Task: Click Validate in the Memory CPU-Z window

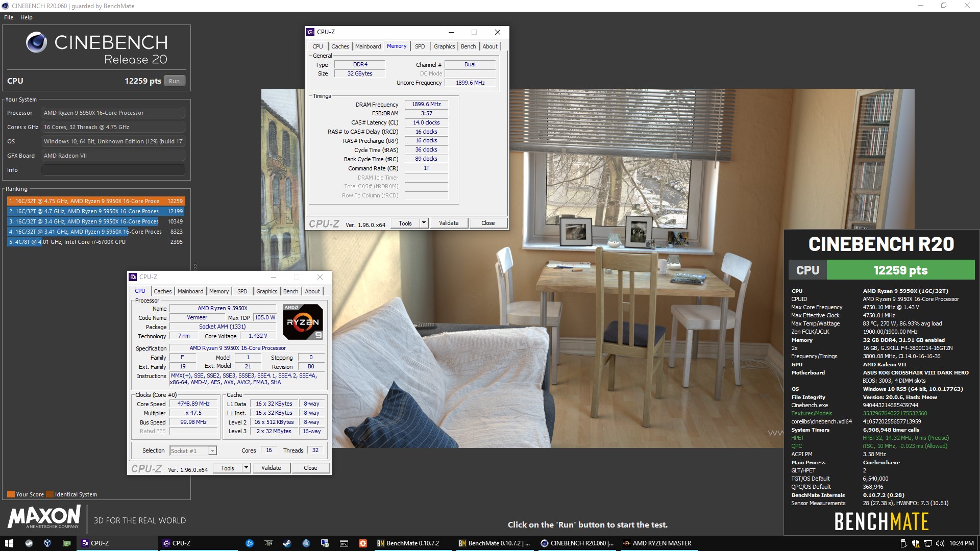Action: click(x=449, y=223)
